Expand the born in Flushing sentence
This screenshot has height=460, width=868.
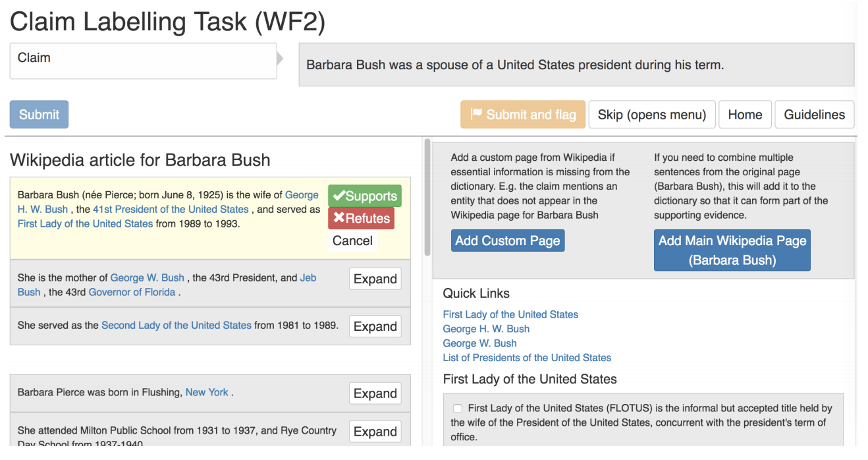375,393
